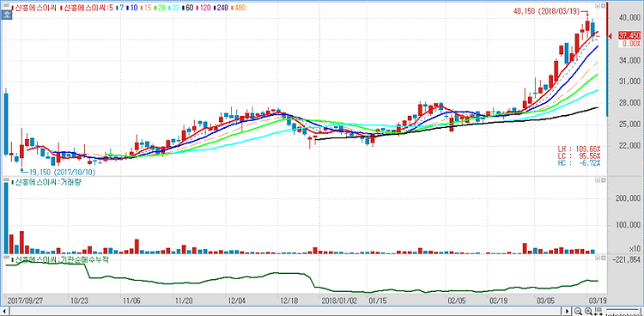The image size is (644, 316).
Task: Click the red current-price arrow marker
Action: pyautogui.click(x=610, y=36)
